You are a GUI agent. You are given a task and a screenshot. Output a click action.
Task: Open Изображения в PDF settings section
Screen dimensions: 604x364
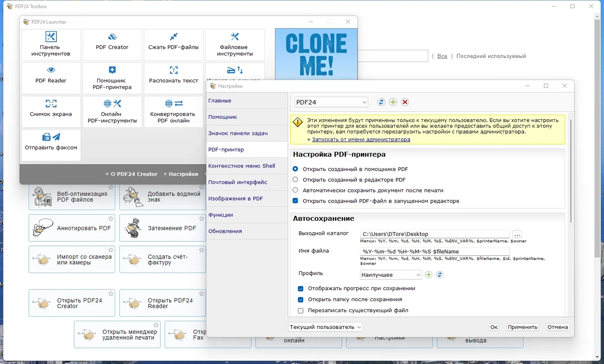click(x=247, y=199)
